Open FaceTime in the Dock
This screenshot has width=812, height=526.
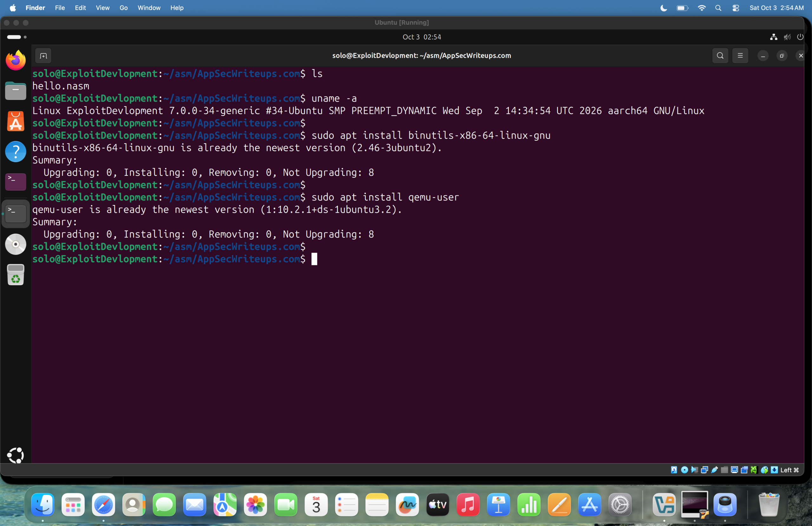[285, 504]
